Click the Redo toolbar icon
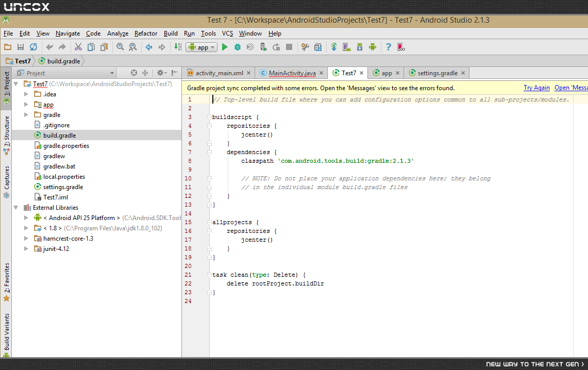 tap(62, 47)
